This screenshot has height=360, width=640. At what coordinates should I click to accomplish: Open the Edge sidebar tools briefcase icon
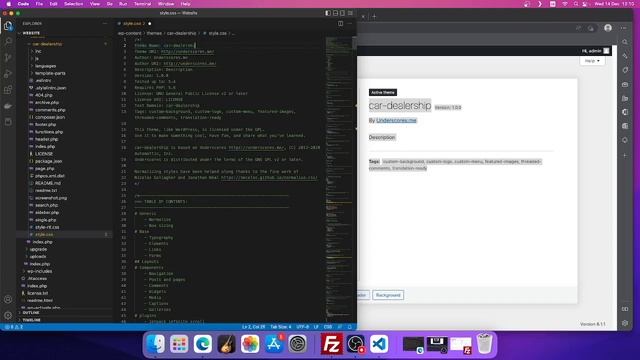625,84
